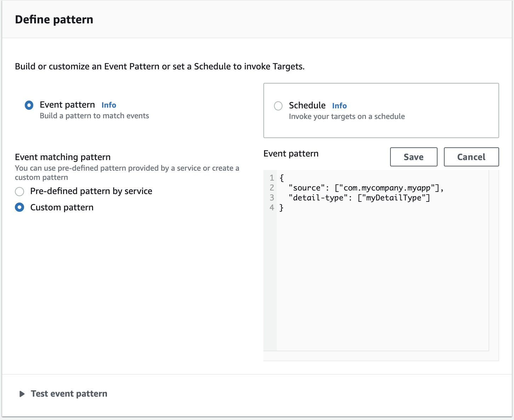Open Info link next to Event pattern
The image size is (514, 420).
click(109, 105)
